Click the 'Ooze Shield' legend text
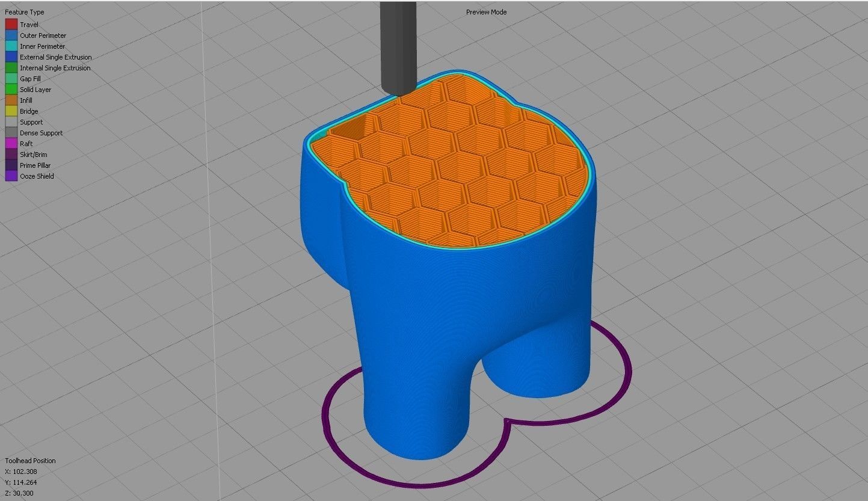This screenshot has width=868, height=501. pyautogui.click(x=37, y=176)
